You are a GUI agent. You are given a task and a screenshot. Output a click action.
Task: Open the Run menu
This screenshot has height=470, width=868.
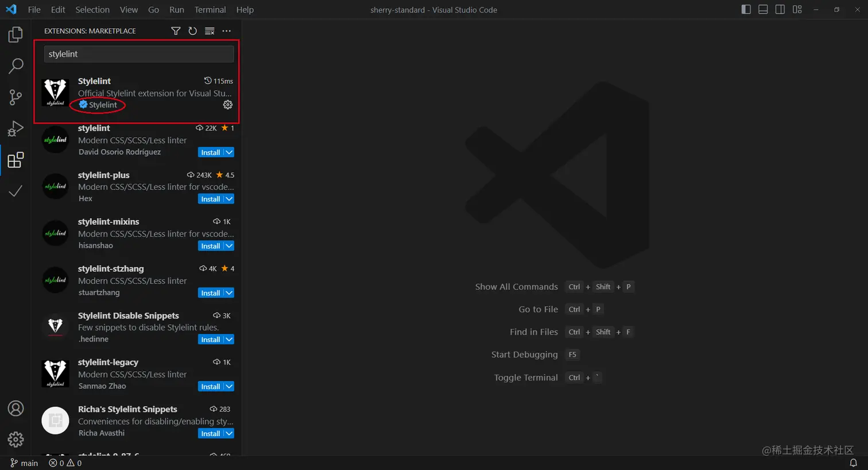(x=177, y=10)
